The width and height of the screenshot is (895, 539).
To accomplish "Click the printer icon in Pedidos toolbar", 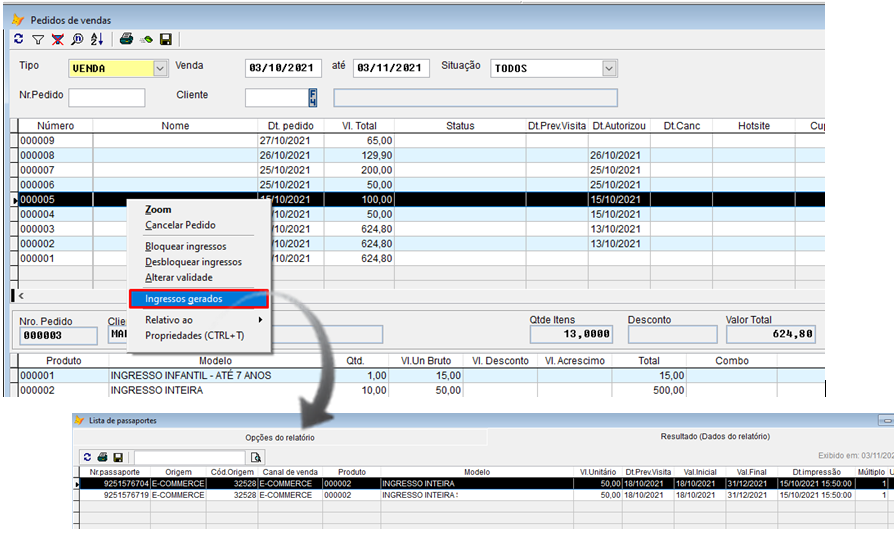I will [126, 40].
